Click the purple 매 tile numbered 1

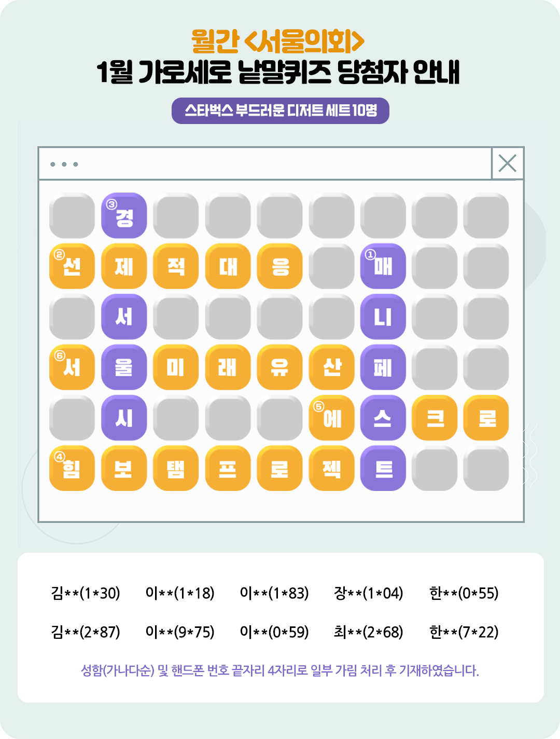[x=383, y=266]
